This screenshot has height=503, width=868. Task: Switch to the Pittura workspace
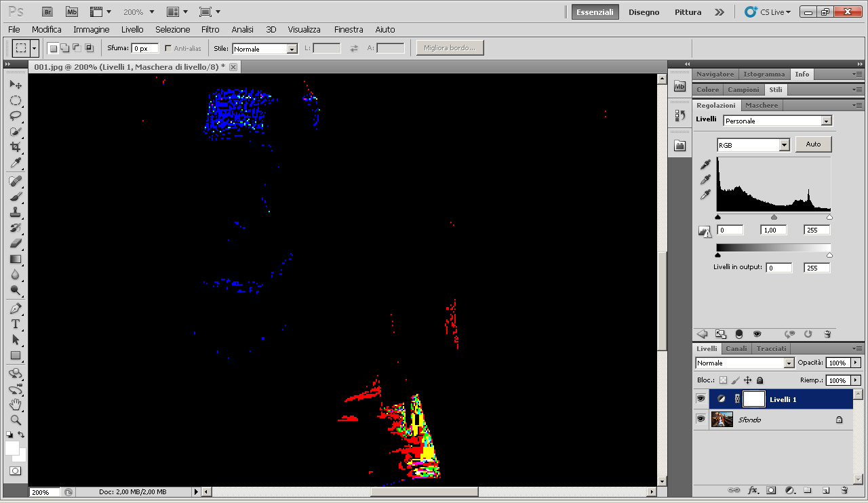tap(688, 12)
